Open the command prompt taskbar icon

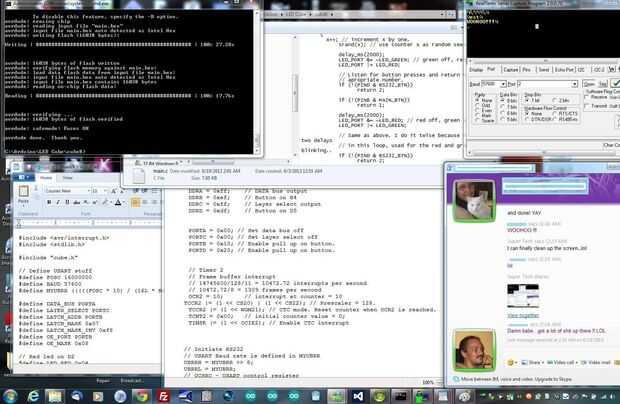click(x=401, y=396)
